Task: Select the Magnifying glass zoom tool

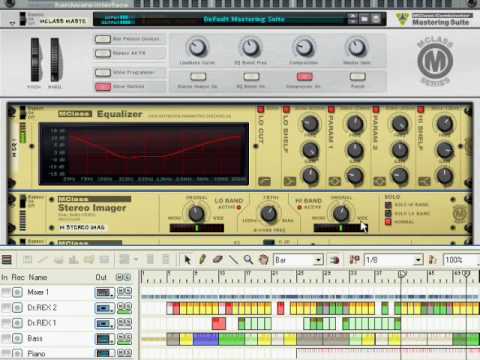Action: 248,259
